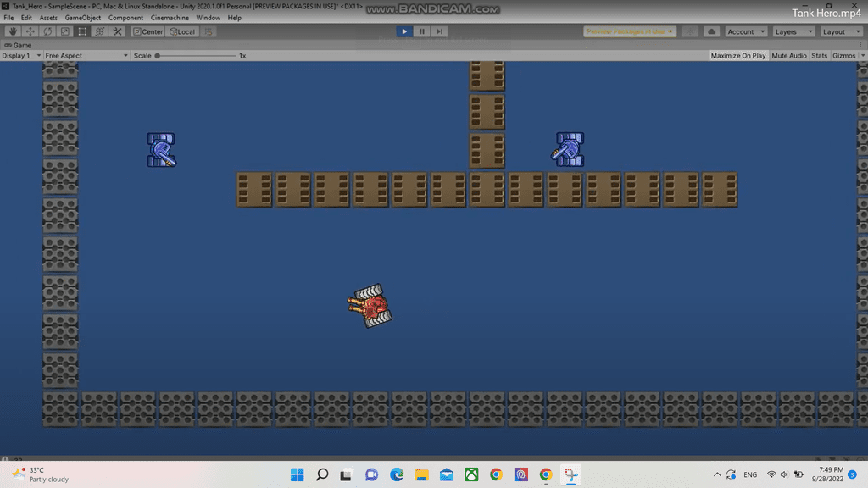
Task: Select the Hand tool
Action: (13, 31)
